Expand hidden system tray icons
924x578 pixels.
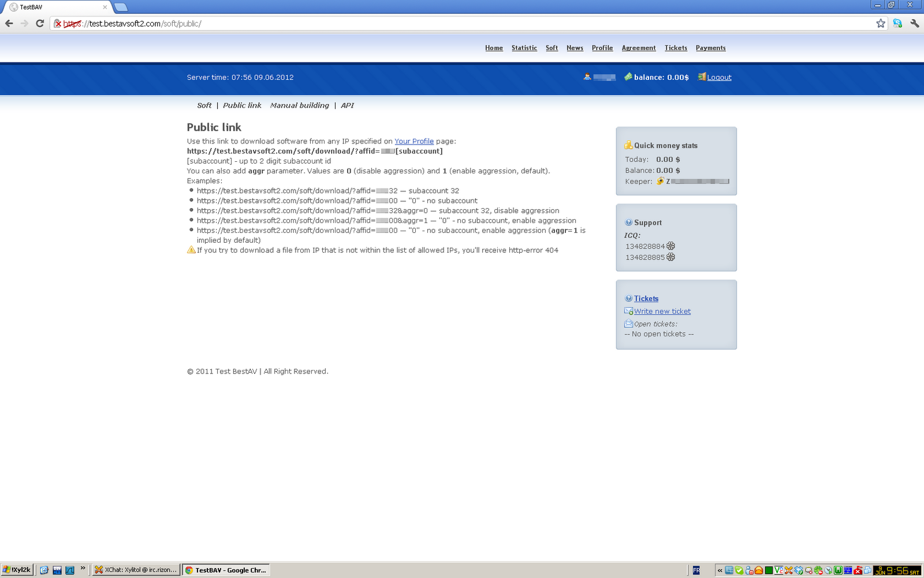click(720, 570)
